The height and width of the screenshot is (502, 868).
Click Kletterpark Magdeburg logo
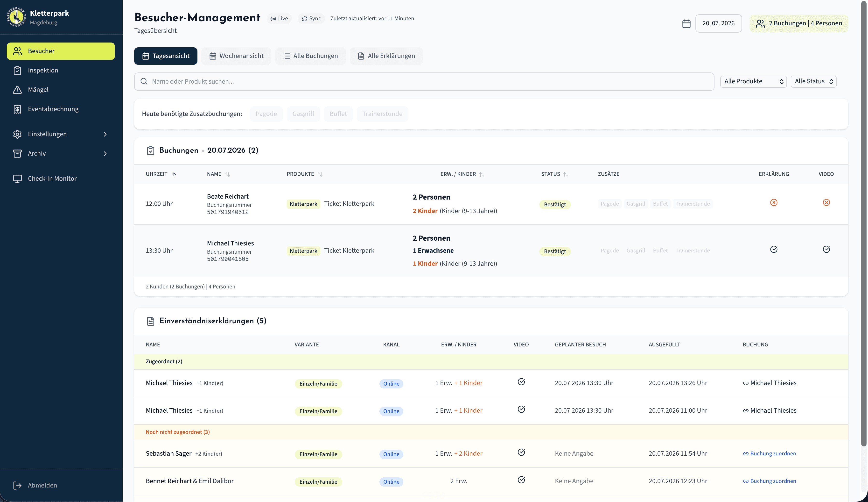tap(16, 17)
